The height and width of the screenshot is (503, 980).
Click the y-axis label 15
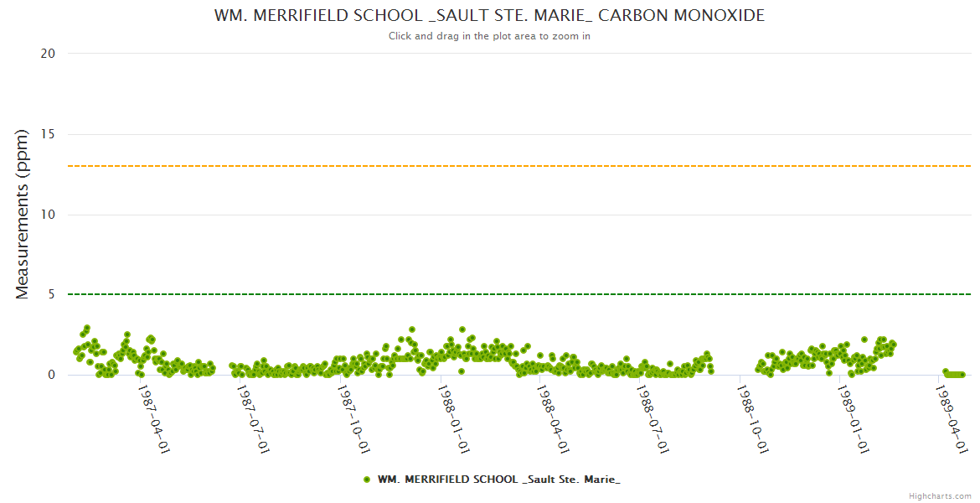(48, 134)
